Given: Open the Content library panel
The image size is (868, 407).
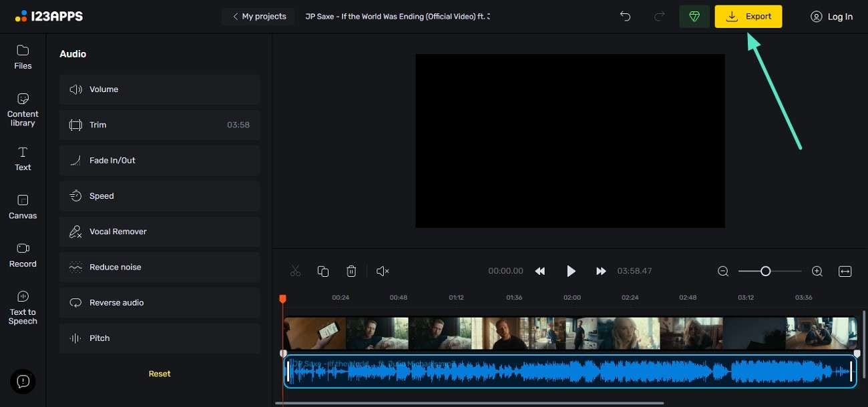Looking at the screenshot, I should 23,110.
